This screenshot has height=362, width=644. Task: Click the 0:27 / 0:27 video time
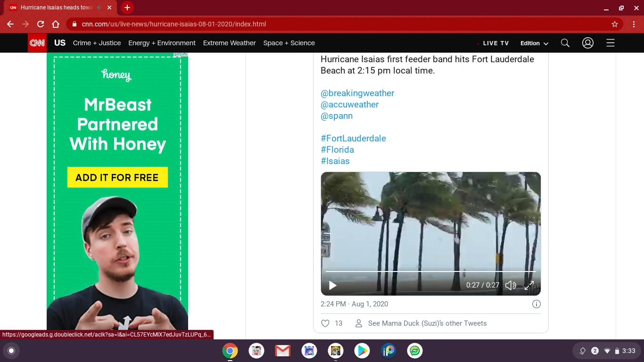tap(483, 285)
